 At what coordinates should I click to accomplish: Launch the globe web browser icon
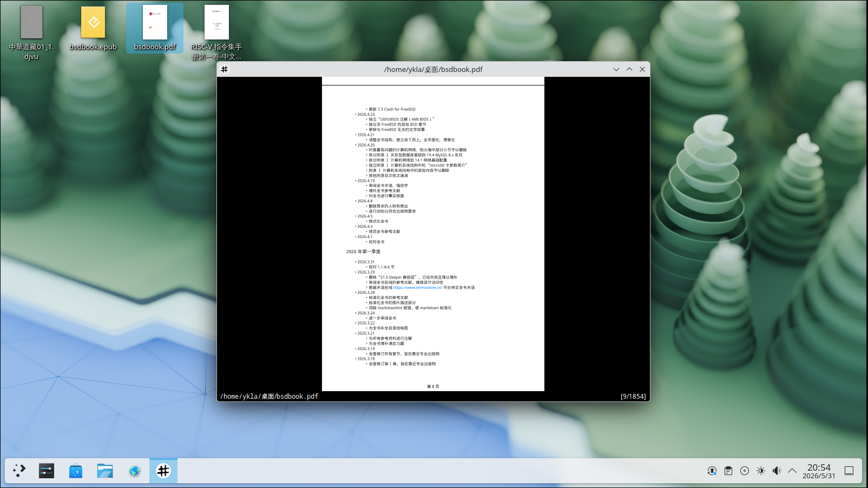point(134,471)
